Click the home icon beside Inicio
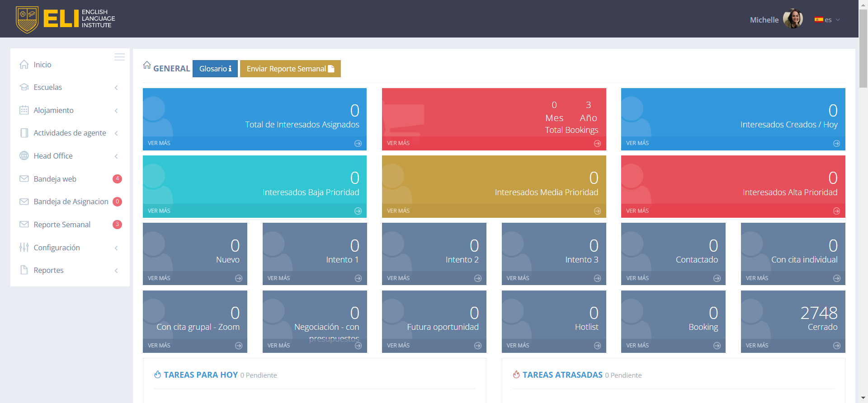The height and width of the screenshot is (403, 868). [x=24, y=65]
